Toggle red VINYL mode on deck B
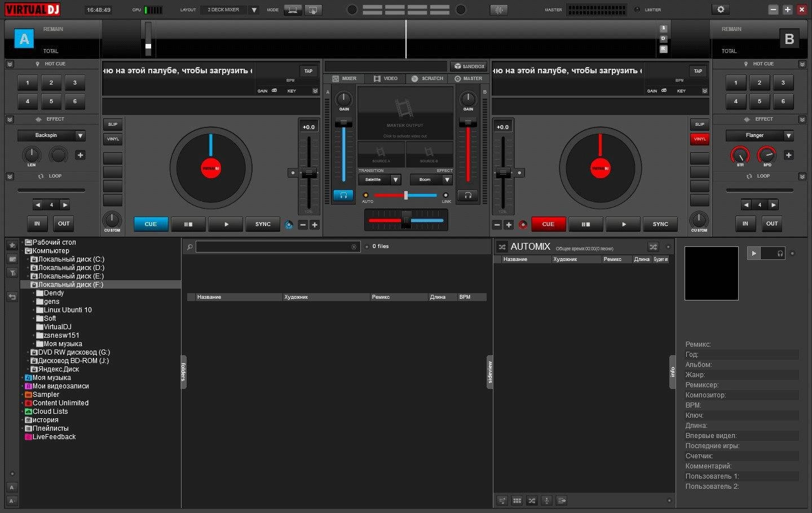 tap(700, 139)
